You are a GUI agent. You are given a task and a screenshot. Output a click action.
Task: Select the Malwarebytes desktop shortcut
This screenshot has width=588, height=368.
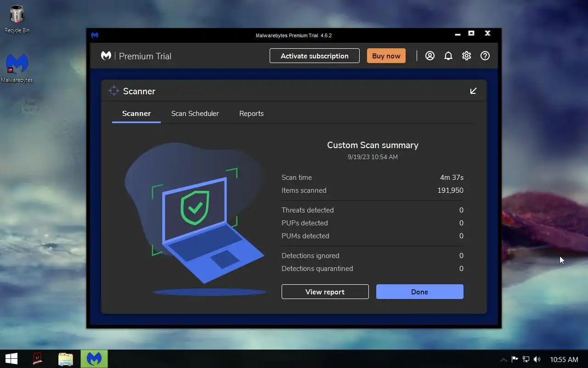[17, 69]
